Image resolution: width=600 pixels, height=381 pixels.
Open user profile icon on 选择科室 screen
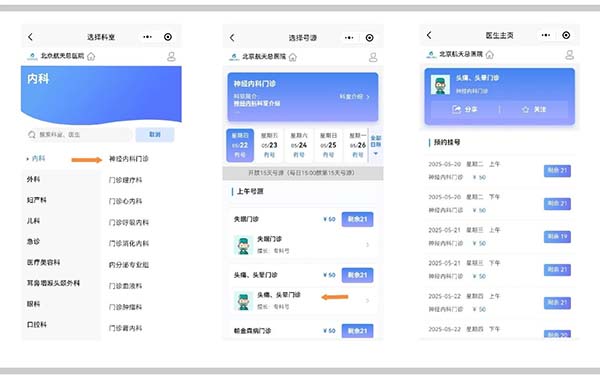point(171,57)
